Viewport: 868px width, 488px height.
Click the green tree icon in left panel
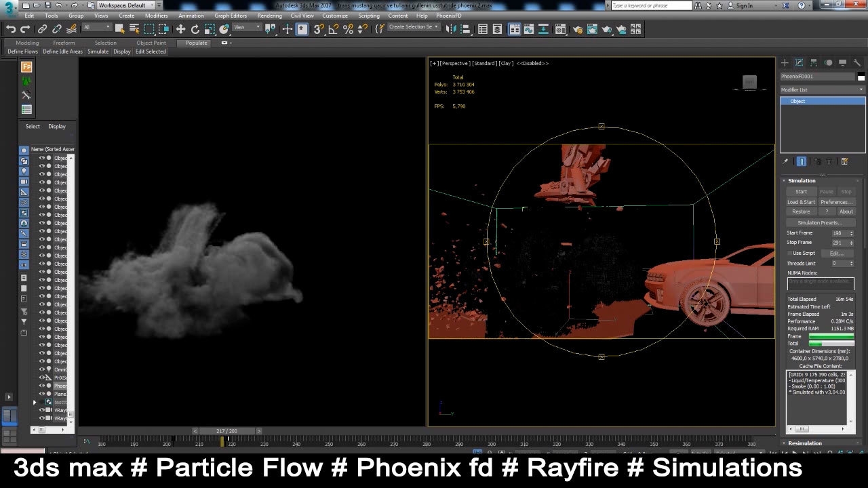coord(26,81)
